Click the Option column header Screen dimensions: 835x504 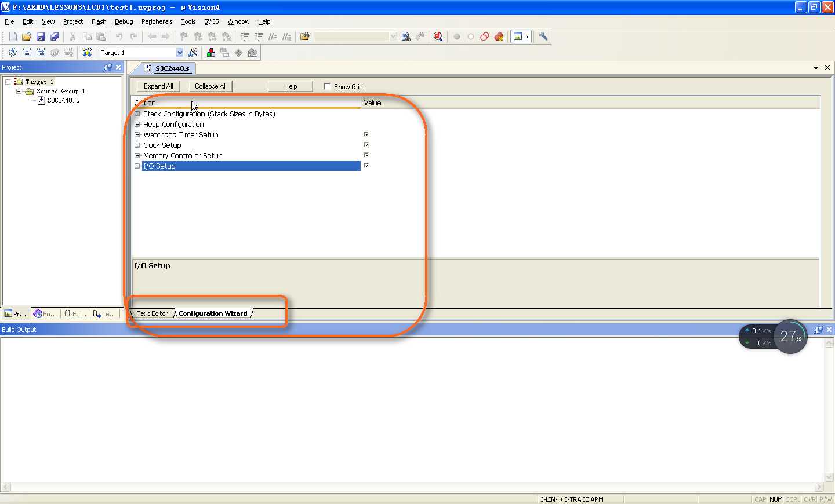(246, 103)
